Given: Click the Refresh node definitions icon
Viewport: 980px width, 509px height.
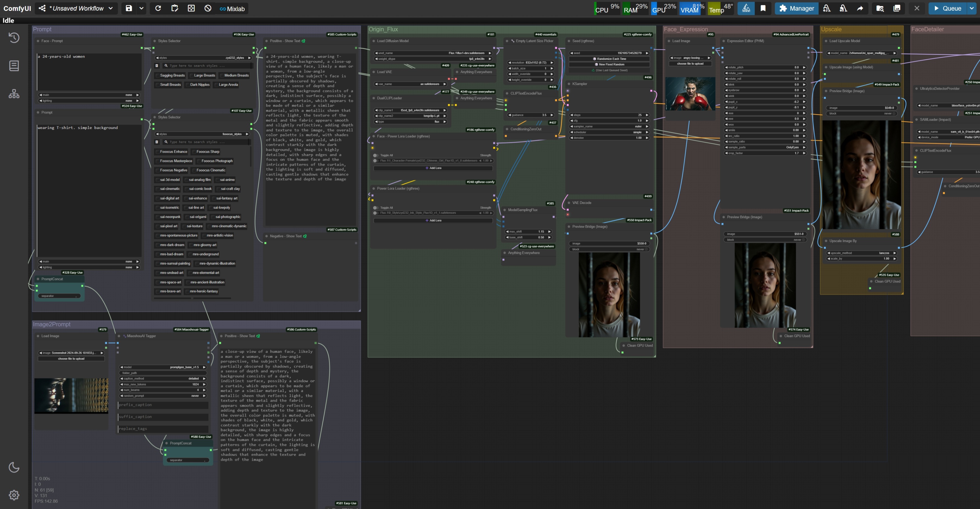Looking at the screenshot, I should [158, 8].
